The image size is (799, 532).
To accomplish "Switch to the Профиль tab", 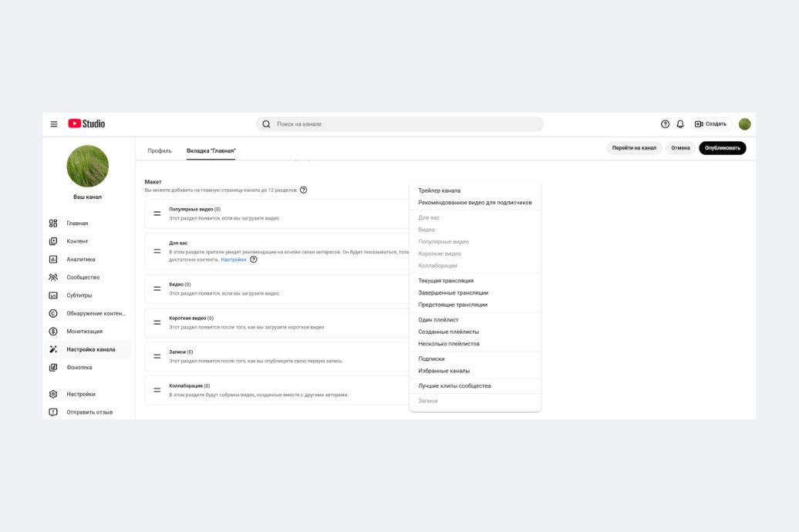I will point(160,150).
